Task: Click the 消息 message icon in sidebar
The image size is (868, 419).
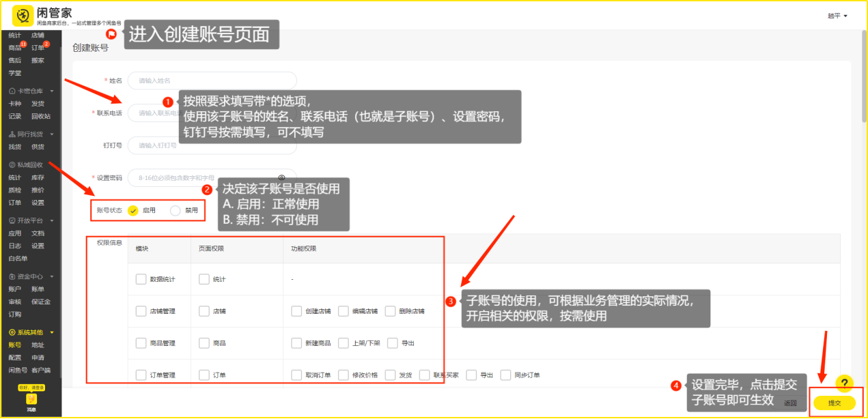Action: tap(31, 401)
